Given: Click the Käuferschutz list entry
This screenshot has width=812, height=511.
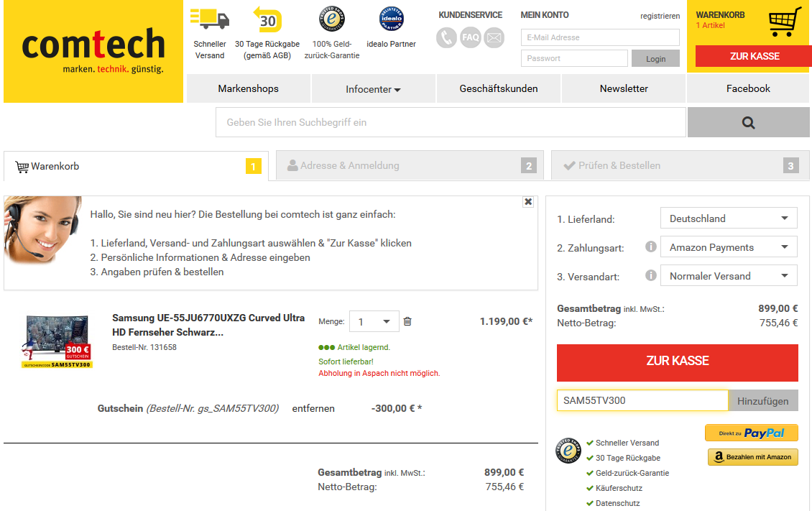Looking at the screenshot, I should tap(618, 488).
